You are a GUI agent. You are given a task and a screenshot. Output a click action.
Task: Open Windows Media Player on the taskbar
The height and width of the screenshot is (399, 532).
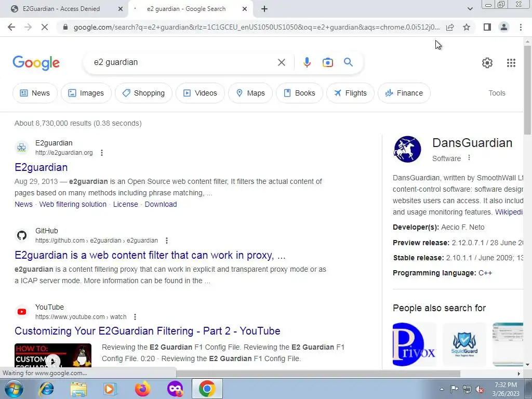click(x=110, y=389)
